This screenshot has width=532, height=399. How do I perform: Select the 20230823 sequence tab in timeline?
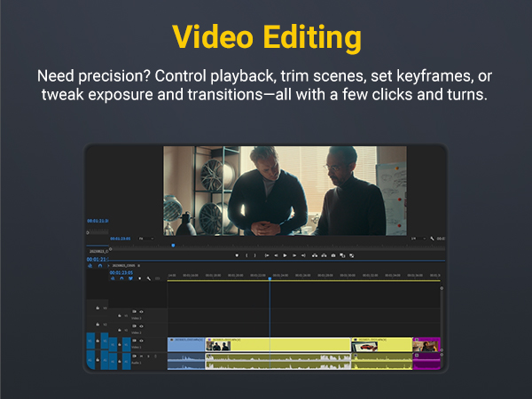tap(123, 266)
